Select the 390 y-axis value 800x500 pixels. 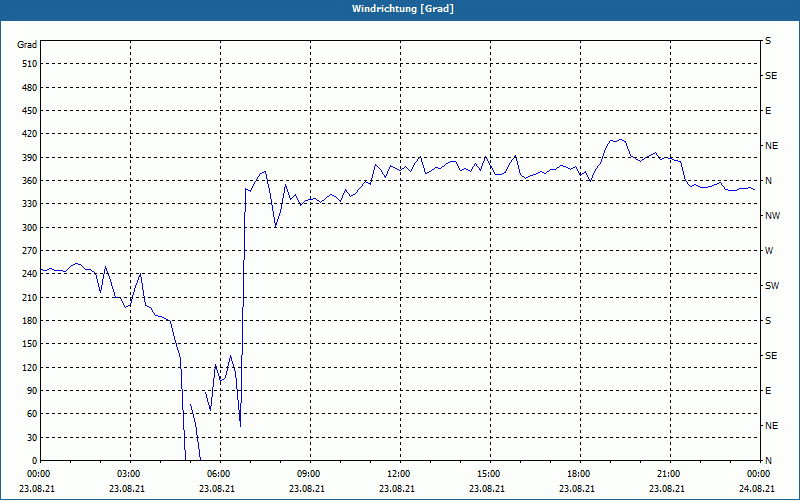pos(30,157)
